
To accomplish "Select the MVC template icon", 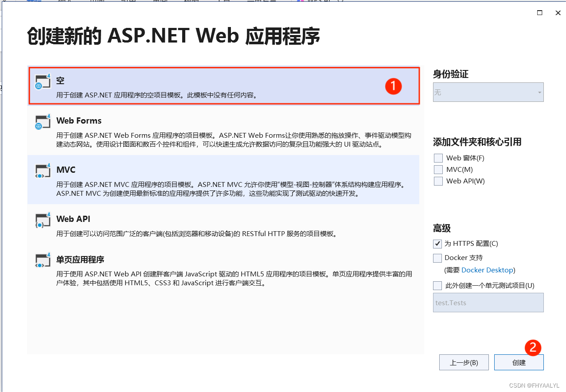I will [x=43, y=171].
